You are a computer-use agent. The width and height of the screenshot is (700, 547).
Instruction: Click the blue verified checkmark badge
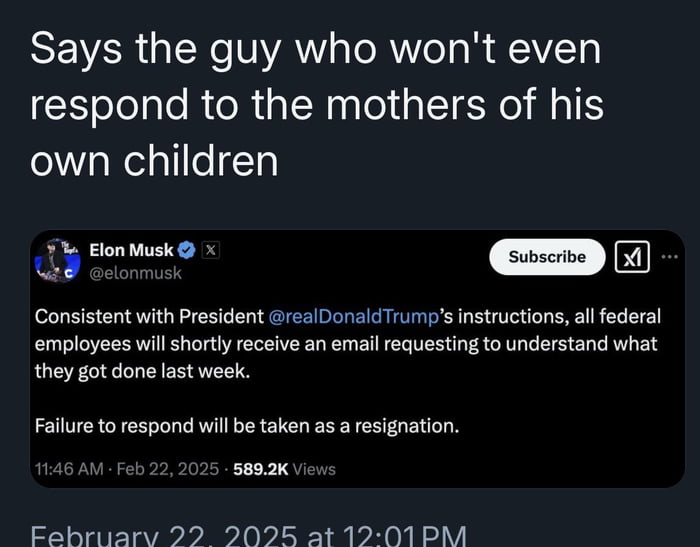click(187, 250)
